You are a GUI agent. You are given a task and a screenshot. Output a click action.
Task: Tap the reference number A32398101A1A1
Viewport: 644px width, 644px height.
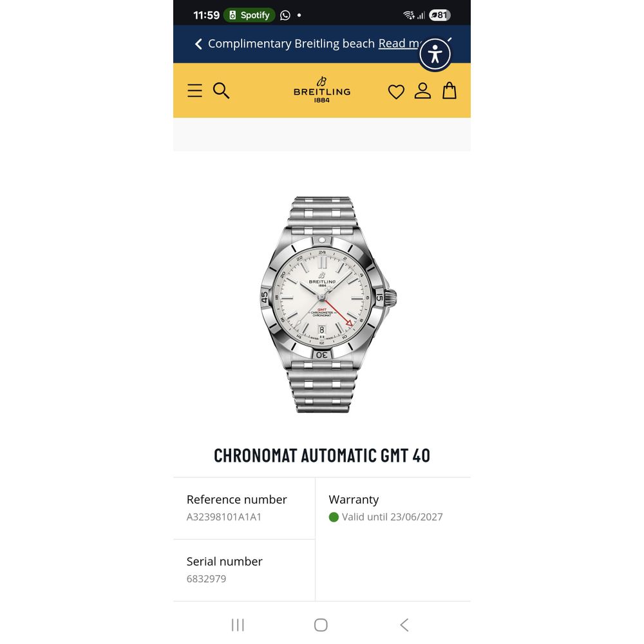click(224, 516)
